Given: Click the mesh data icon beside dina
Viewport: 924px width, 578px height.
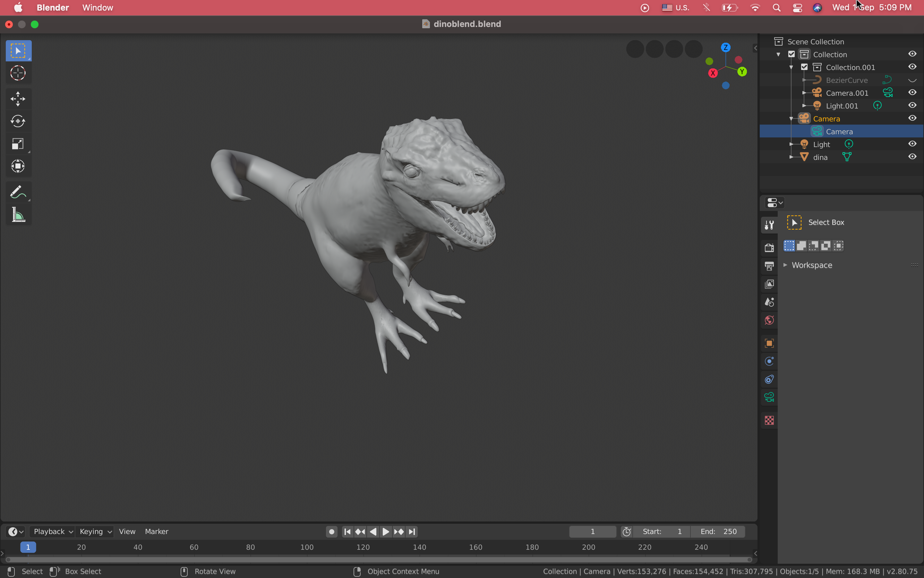Looking at the screenshot, I should tap(847, 157).
